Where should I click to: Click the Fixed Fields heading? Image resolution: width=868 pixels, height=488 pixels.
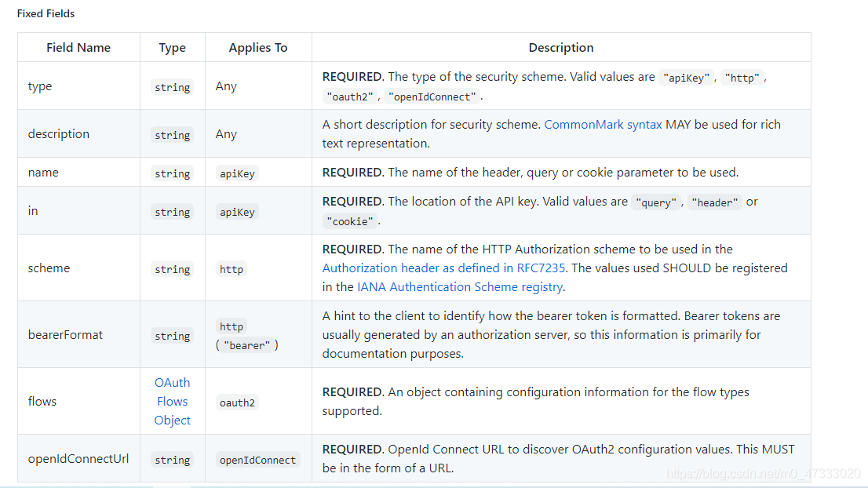[46, 13]
